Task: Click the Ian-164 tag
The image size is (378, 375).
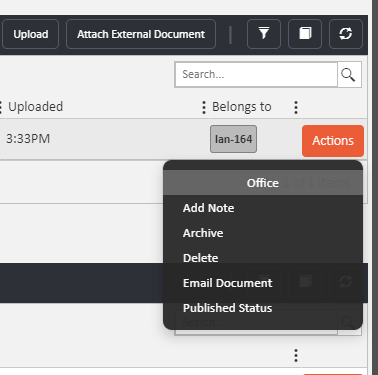Action: click(x=233, y=139)
